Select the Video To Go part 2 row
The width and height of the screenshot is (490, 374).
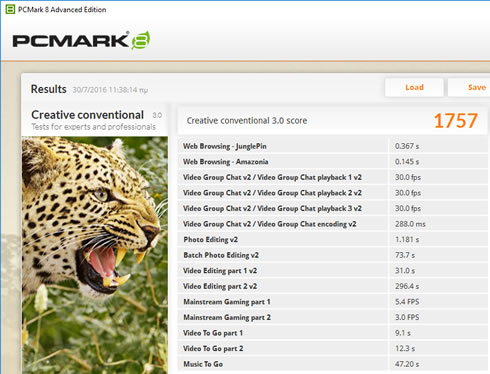pos(332,348)
